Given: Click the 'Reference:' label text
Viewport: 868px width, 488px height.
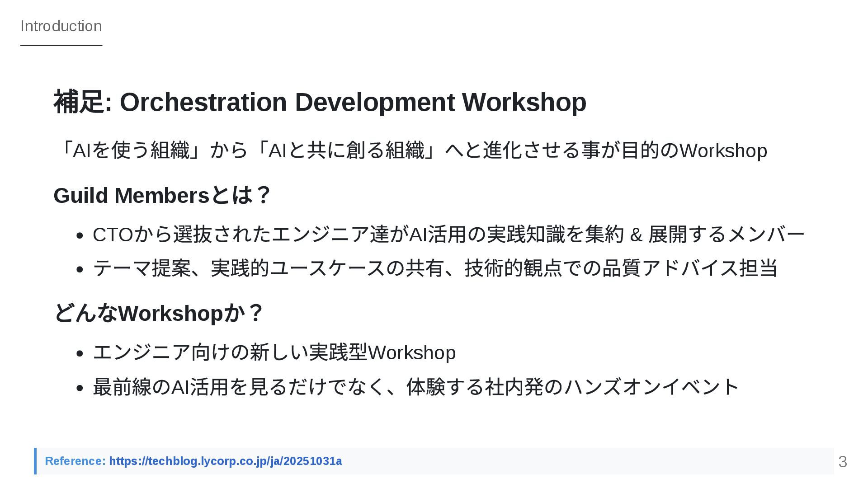Looking at the screenshot, I should [x=75, y=461].
